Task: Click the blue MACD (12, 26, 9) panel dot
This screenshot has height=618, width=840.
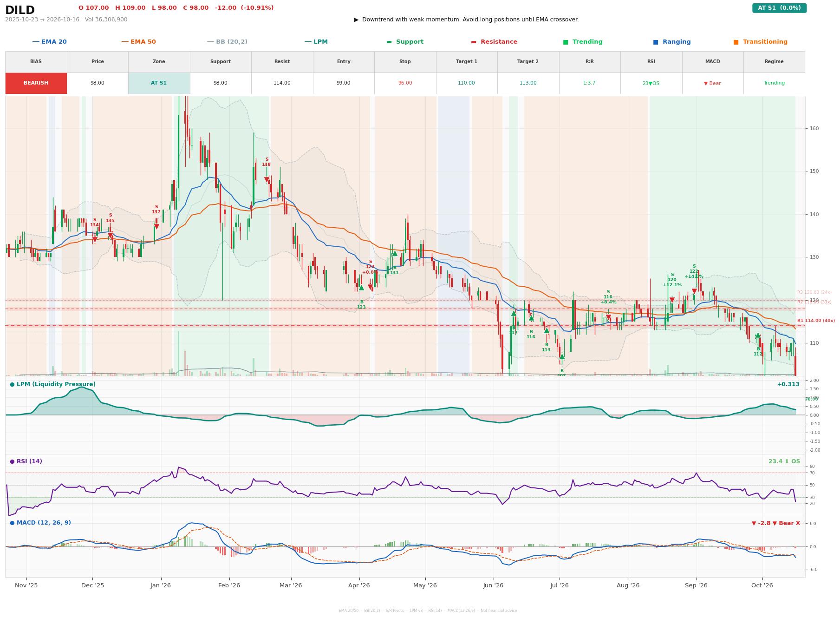Action: pyautogui.click(x=12, y=523)
